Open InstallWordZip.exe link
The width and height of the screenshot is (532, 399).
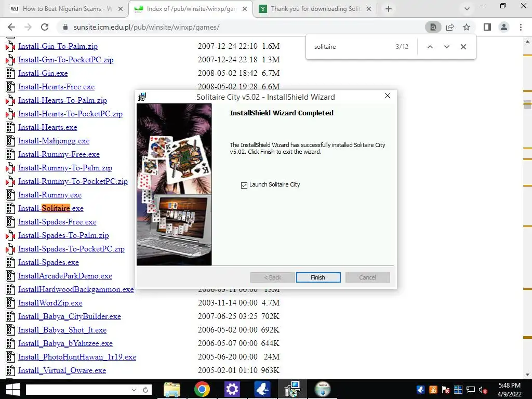pos(50,303)
